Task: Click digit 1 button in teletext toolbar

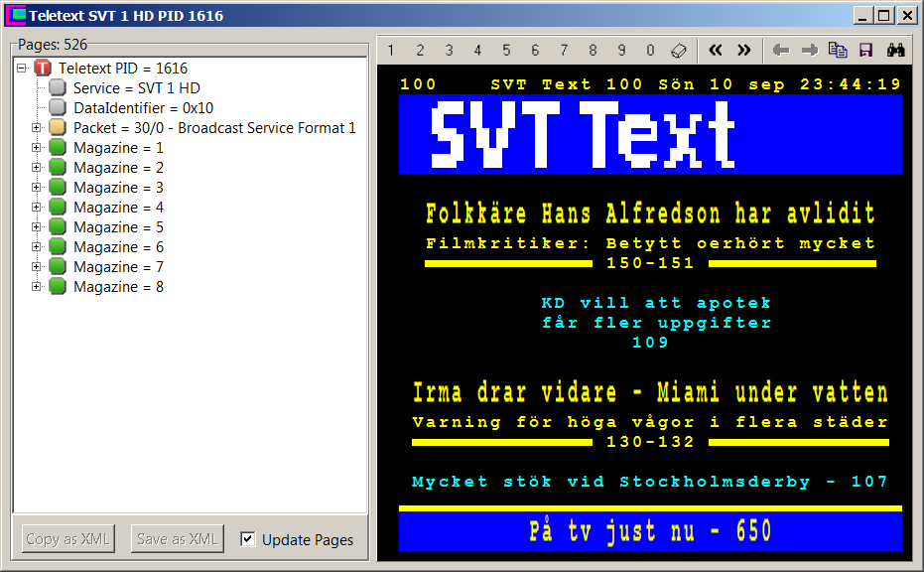Action: click(391, 50)
